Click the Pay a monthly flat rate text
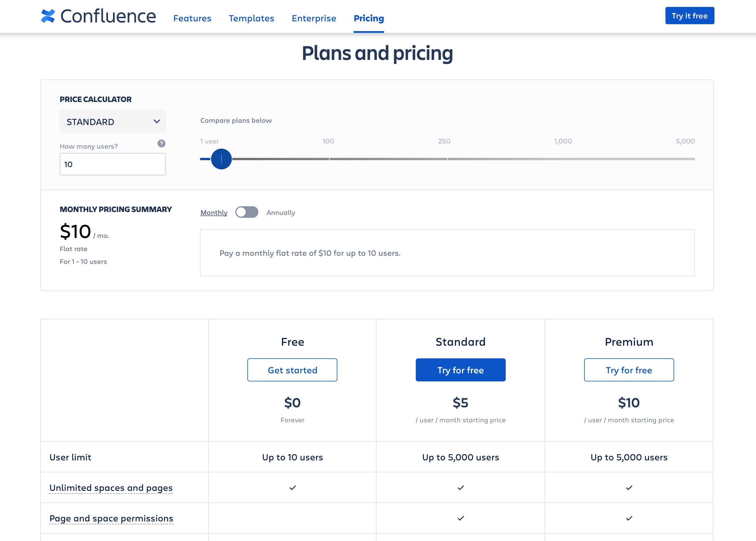756x541 pixels. click(310, 253)
